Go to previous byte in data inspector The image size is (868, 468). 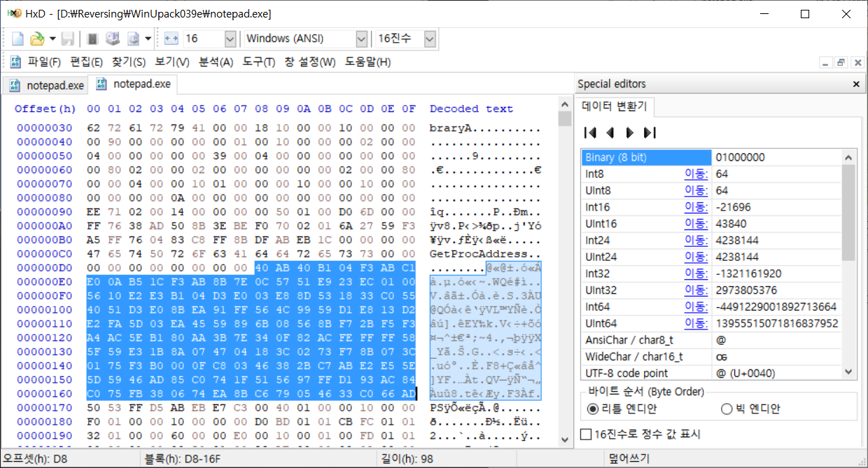(x=610, y=132)
